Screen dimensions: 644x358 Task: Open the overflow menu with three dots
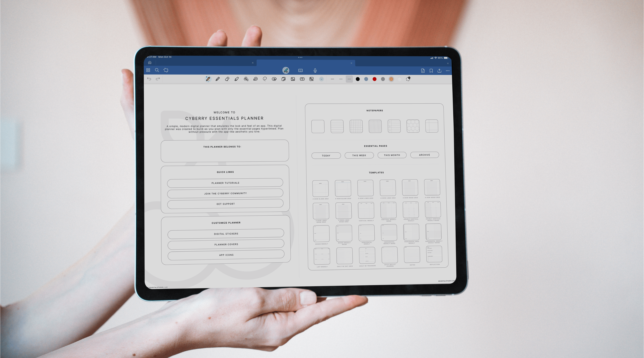[448, 71]
